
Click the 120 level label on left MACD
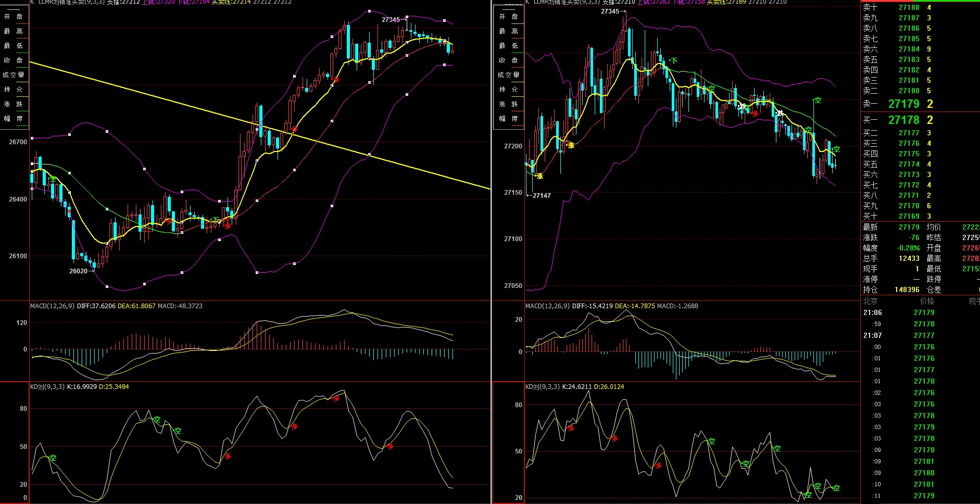[x=21, y=323]
